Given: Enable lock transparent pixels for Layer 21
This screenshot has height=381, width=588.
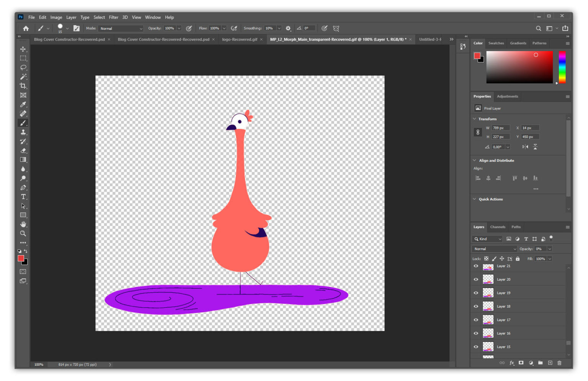Looking at the screenshot, I should pos(486,259).
